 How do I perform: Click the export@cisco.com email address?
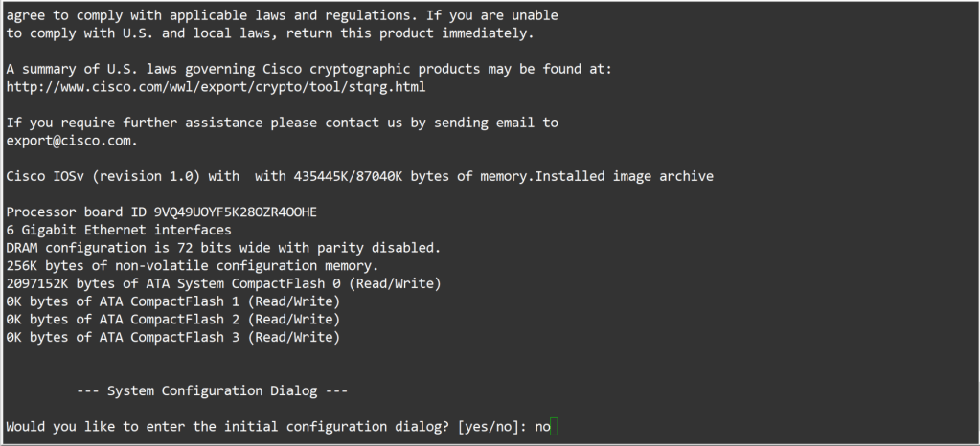(x=72, y=141)
